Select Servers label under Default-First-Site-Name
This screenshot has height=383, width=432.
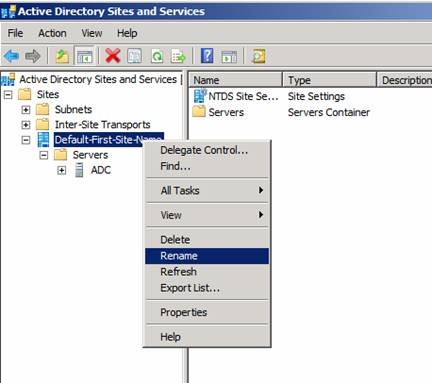coord(90,155)
